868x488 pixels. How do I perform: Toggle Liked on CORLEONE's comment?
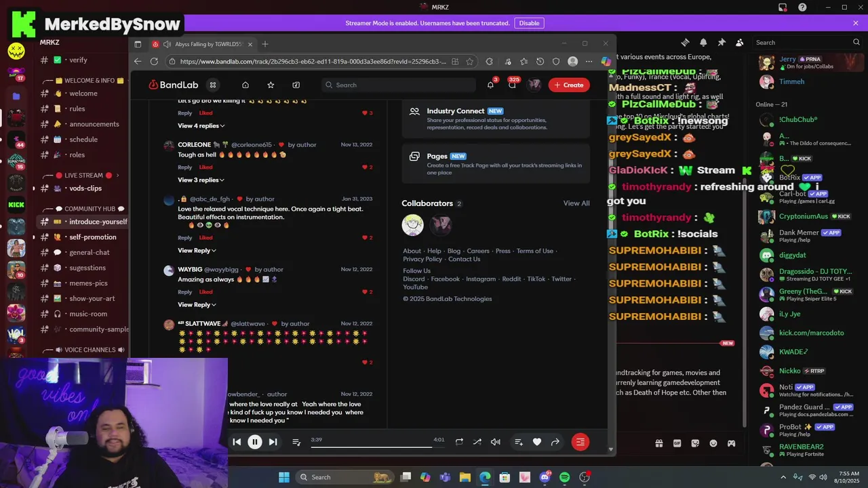click(205, 167)
